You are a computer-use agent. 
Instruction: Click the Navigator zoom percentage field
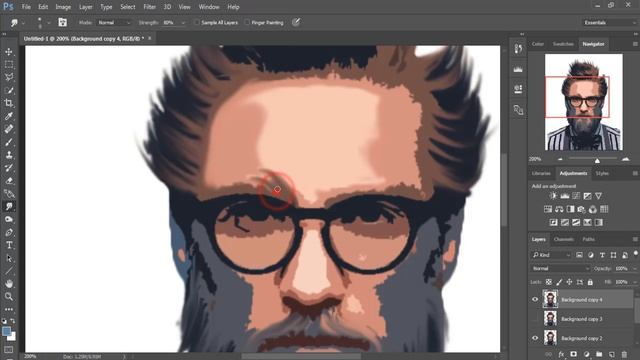coord(535,159)
